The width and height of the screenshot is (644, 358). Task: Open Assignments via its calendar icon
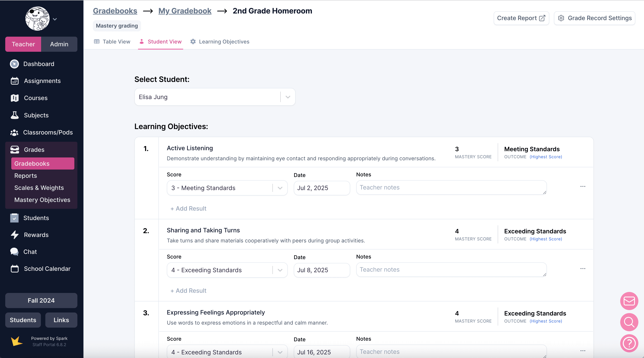tap(15, 81)
